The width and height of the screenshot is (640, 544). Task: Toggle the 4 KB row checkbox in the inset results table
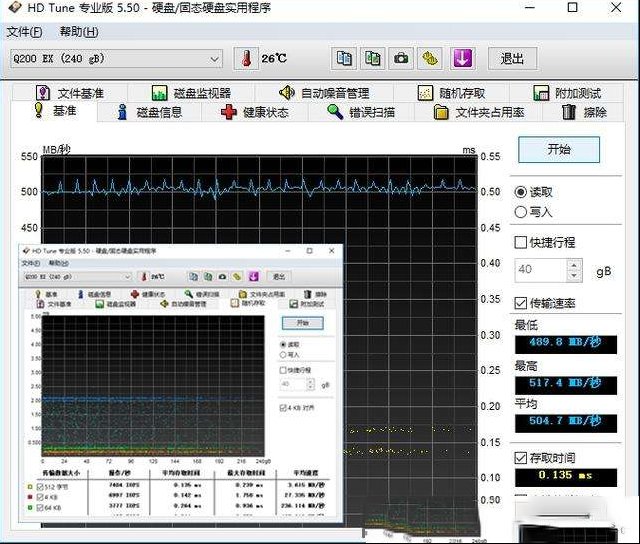point(40,497)
